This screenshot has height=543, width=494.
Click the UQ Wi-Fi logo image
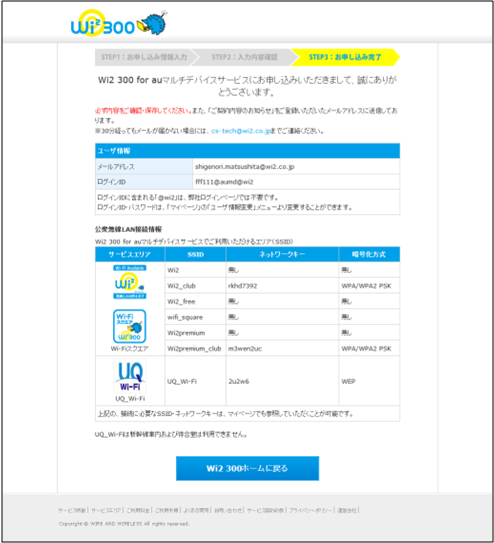point(130,376)
